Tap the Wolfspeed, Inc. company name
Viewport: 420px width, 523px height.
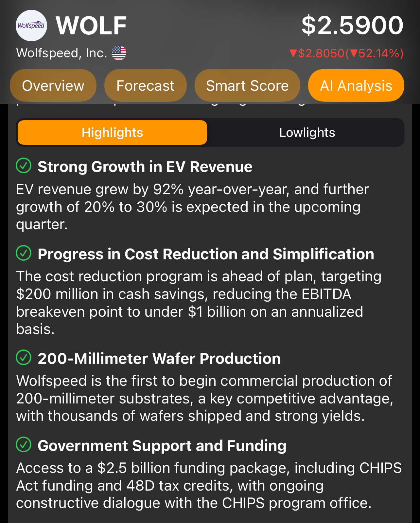pos(61,53)
